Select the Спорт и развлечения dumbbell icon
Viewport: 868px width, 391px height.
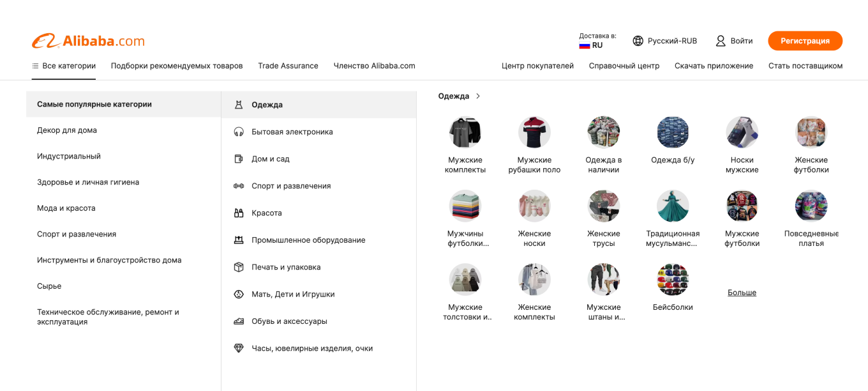coord(239,185)
